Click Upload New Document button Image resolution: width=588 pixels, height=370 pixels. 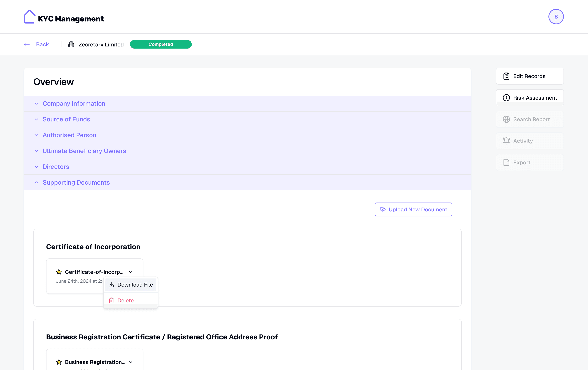click(x=413, y=209)
